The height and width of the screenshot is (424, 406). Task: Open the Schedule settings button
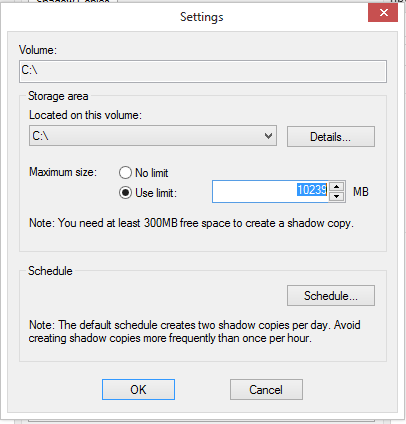tap(331, 295)
